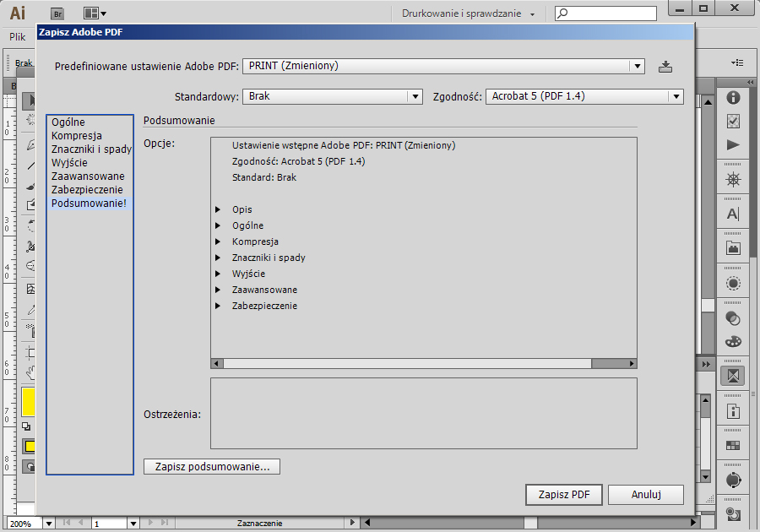The height and width of the screenshot is (532, 760).
Task: Expand the Znaczniki i spady summary section
Action: tap(218, 258)
